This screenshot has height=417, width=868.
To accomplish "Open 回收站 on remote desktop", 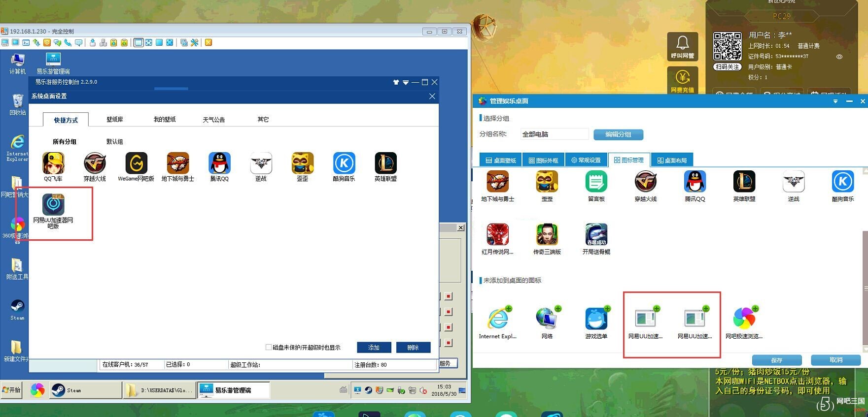I will click(18, 101).
